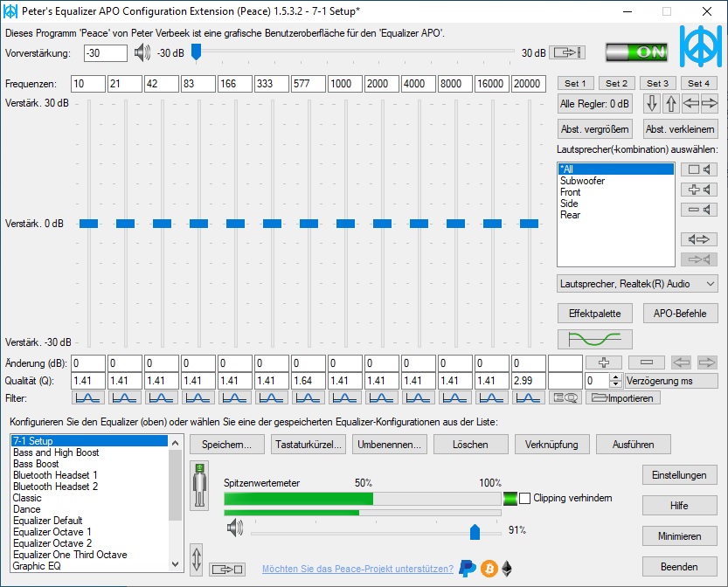The image size is (728, 587).
Task: Click the frequency field containing 577
Action: click(x=309, y=84)
